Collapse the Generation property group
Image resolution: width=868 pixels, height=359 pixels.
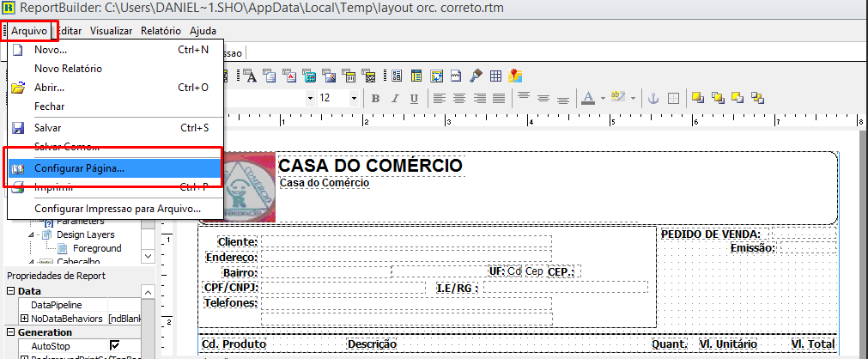[10, 332]
